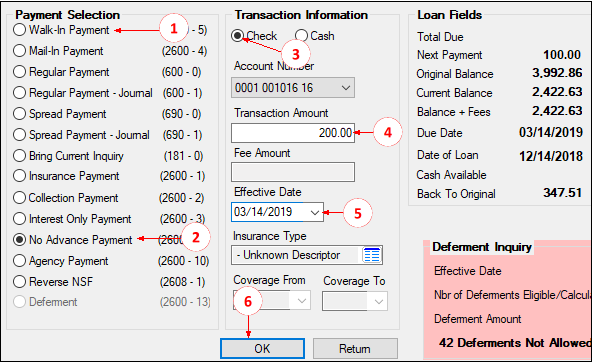The height and width of the screenshot is (363, 592).
Task: Select the Agency Payment radio button
Action: [19, 261]
